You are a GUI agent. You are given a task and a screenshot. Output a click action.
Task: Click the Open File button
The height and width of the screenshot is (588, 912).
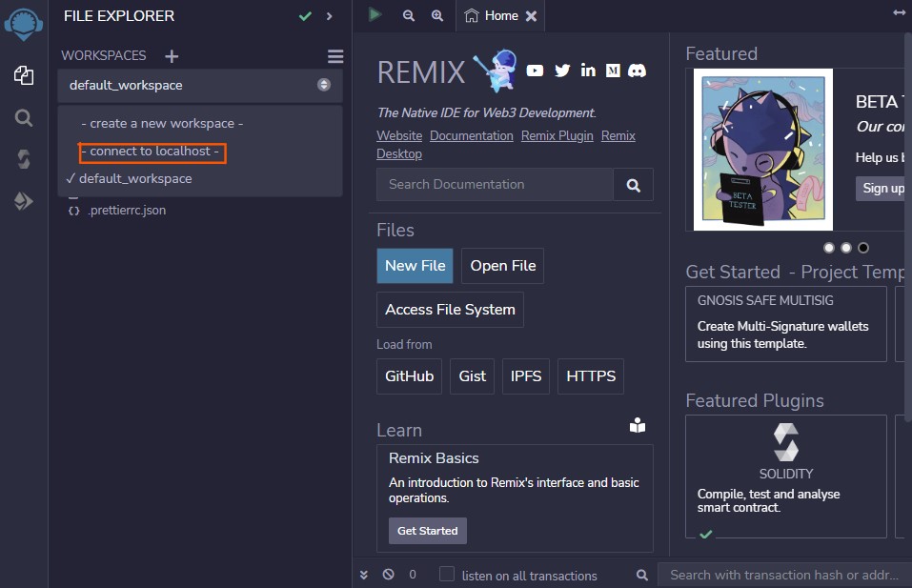pyautogui.click(x=502, y=266)
